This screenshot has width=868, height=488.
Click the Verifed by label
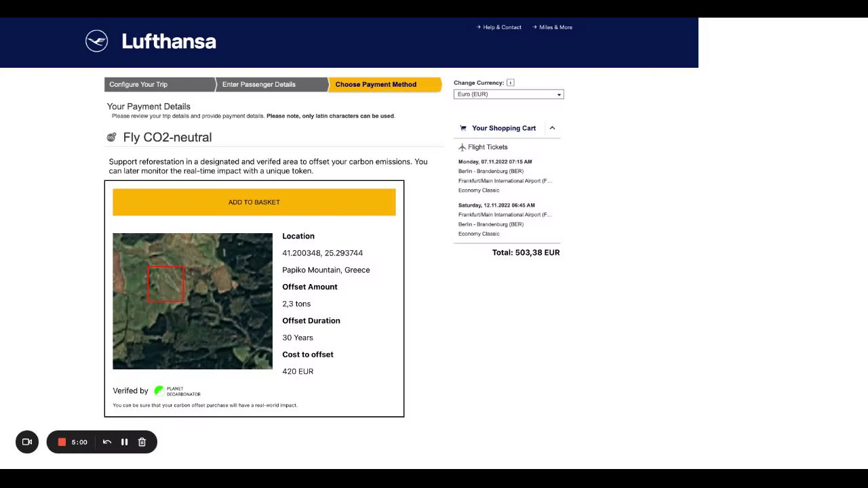click(x=130, y=391)
